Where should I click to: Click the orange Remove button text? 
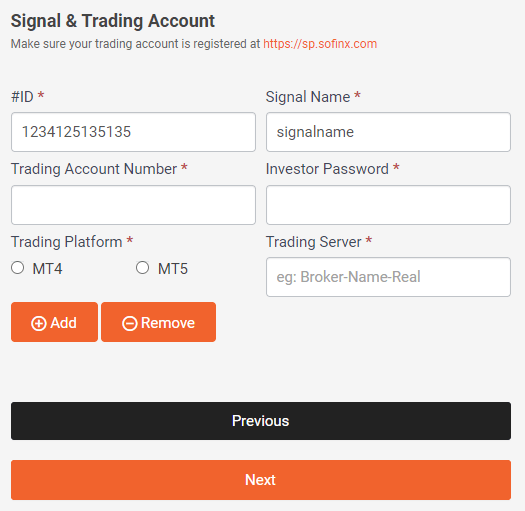[168, 323]
